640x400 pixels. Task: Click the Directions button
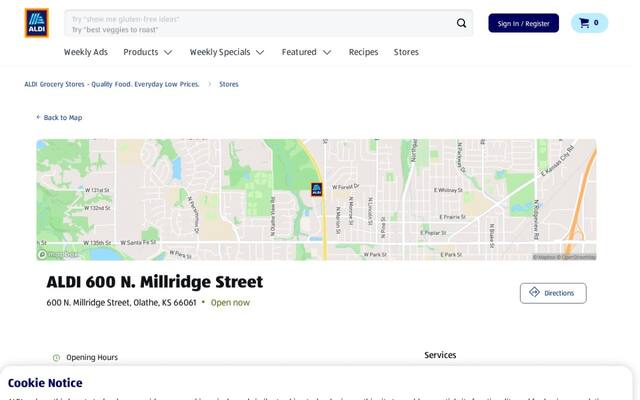[553, 293]
